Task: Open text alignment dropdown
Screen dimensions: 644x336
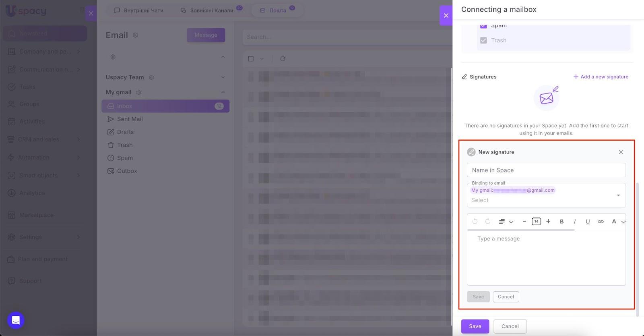Action: pos(506,222)
